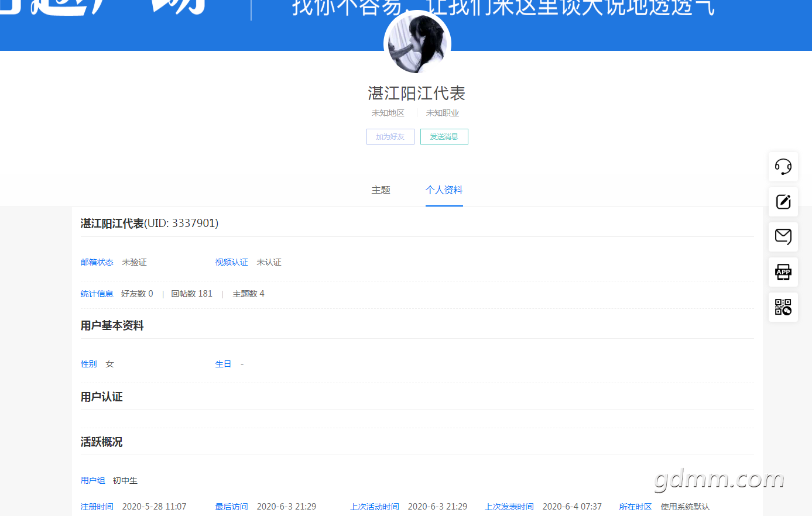Viewport: 812px width, 516px height.
Task: Click 统计信息 label
Action: (x=97, y=294)
